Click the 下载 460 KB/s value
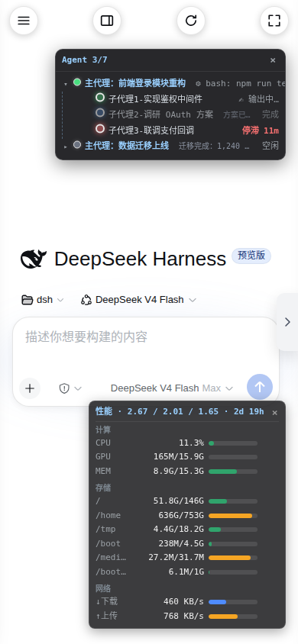The image size is (298, 644). coord(183,602)
